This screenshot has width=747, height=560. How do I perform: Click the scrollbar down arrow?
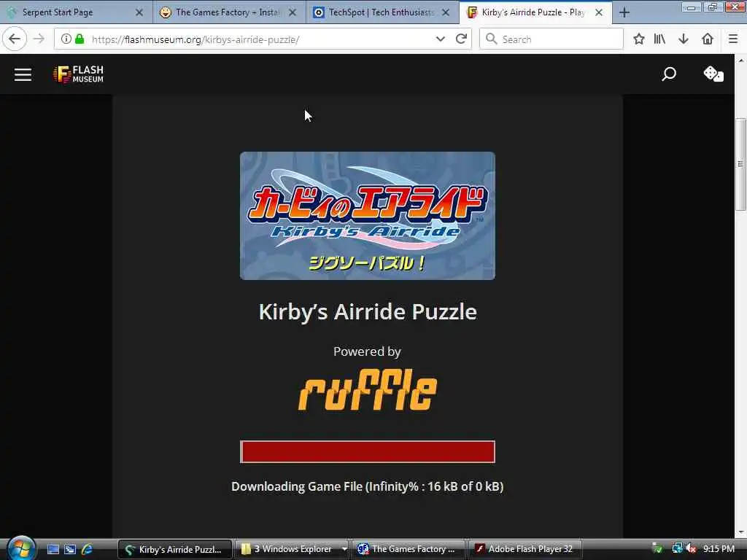(740, 532)
